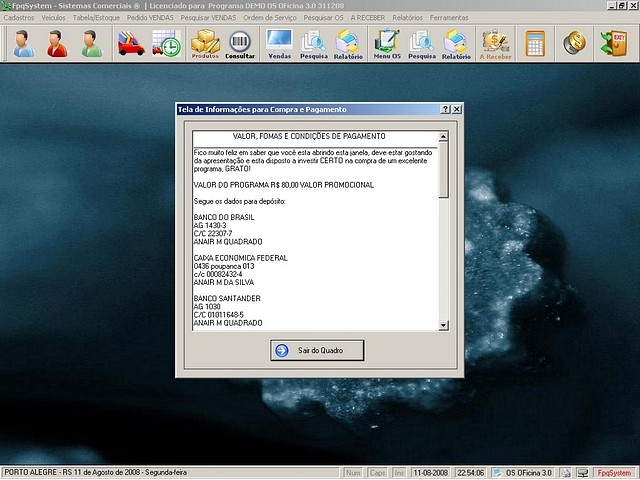Viewport: 640px width, 480px height.
Task: Click the dialog help question-mark button
Action: pos(445,109)
